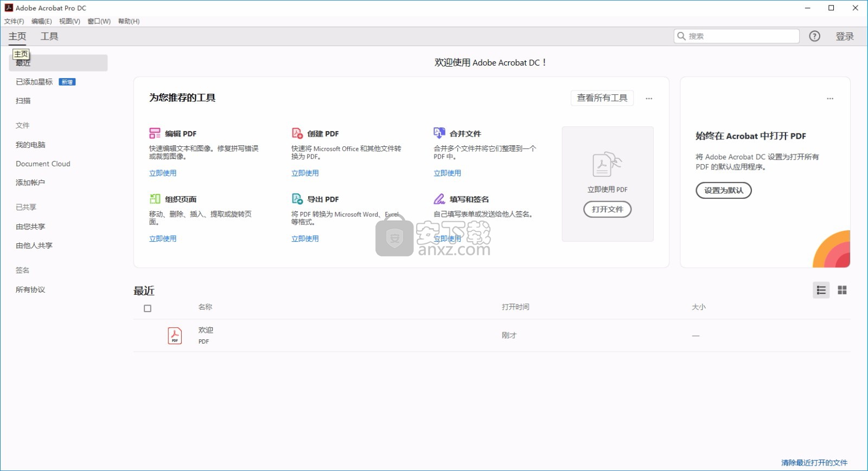Click the 设置为默认 button

coord(724,190)
